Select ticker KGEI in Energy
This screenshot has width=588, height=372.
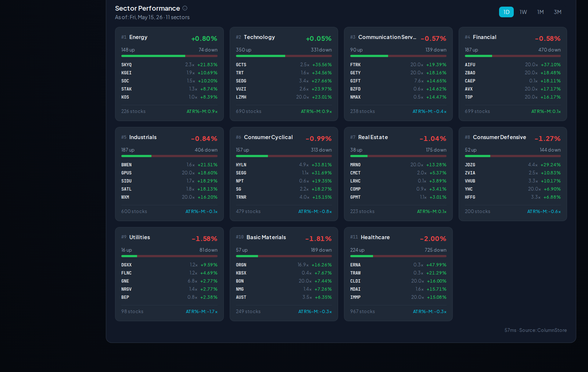pyautogui.click(x=126, y=73)
